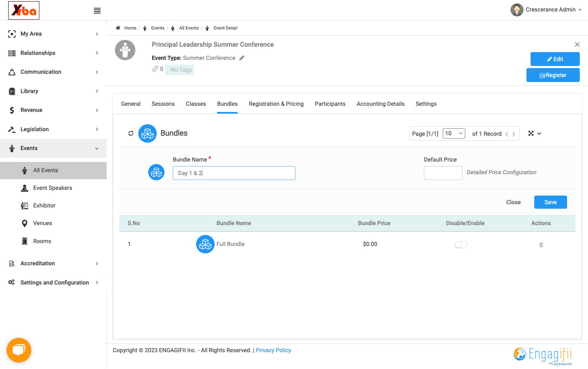Open the grid options chevron dropdown
The width and height of the screenshot is (588, 369).
[539, 134]
